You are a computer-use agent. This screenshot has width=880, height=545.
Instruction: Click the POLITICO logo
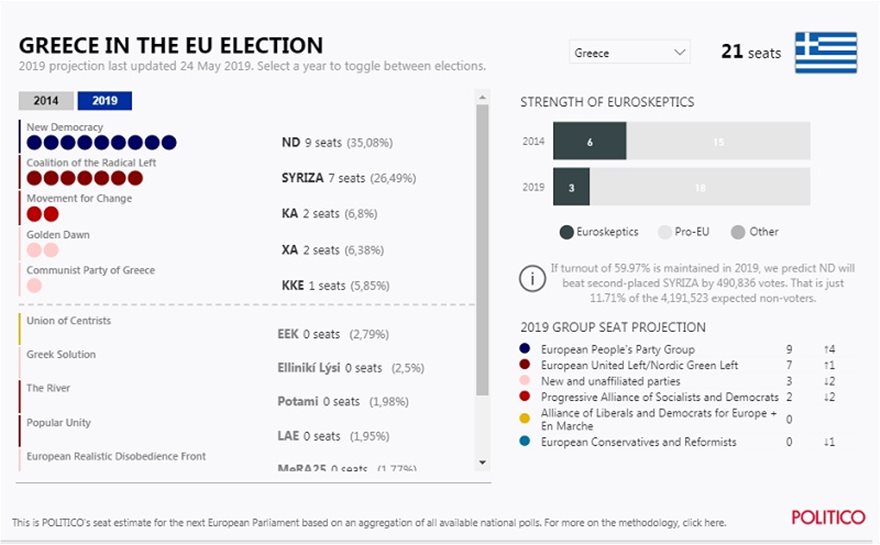click(x=828, y=517)
